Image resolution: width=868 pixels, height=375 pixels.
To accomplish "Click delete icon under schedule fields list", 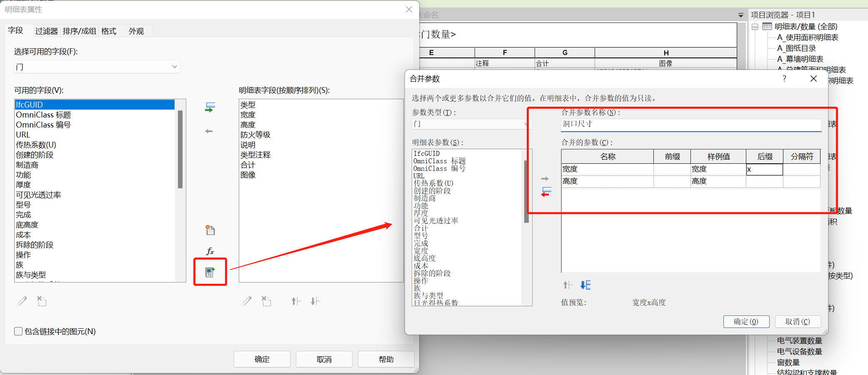I will coord(266,301).
